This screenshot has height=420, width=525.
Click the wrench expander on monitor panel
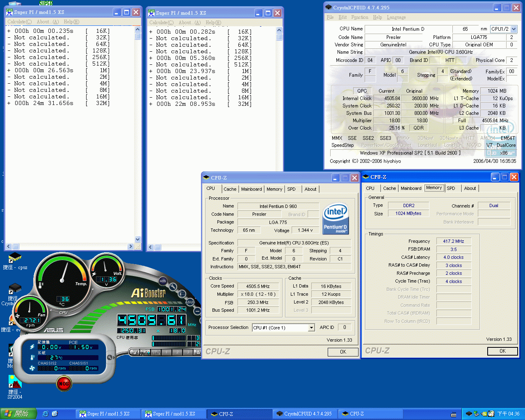(110, 357)
